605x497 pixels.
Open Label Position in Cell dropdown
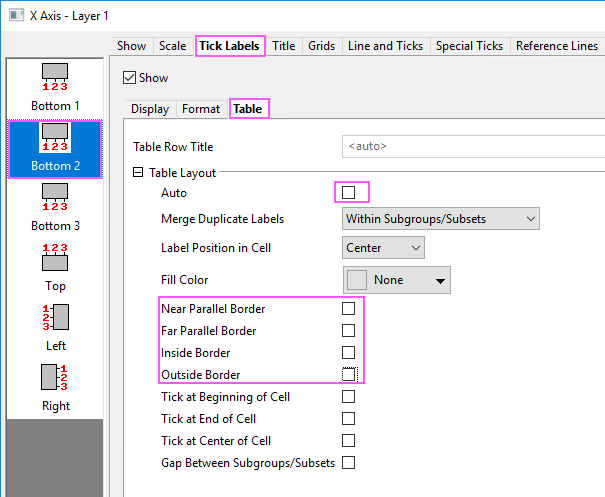coord(383,248)
